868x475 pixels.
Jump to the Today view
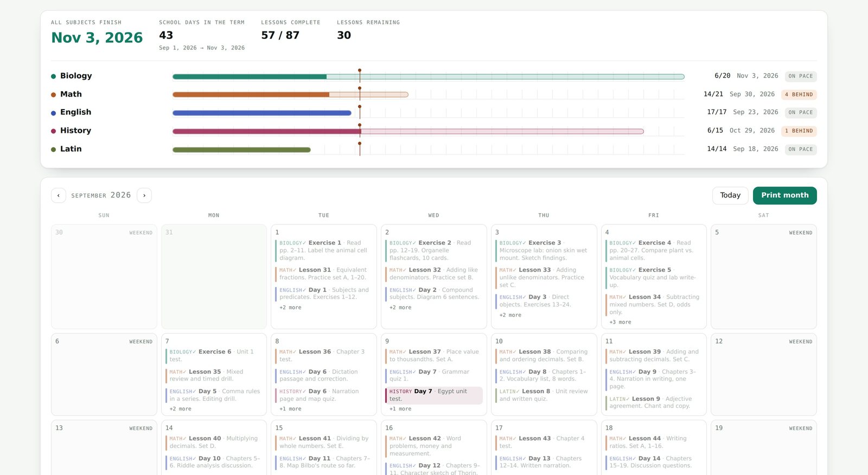pyautogui.click(x=730, y=195)
